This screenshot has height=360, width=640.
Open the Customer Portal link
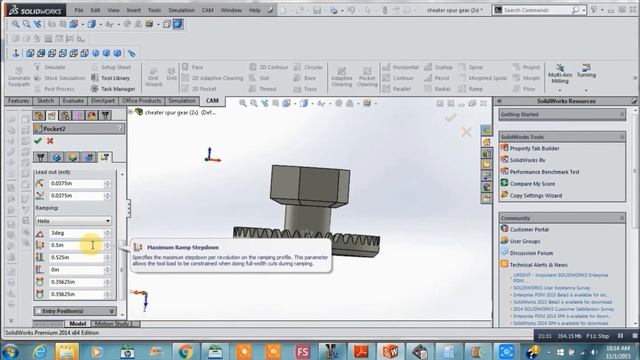pos(524,229)
